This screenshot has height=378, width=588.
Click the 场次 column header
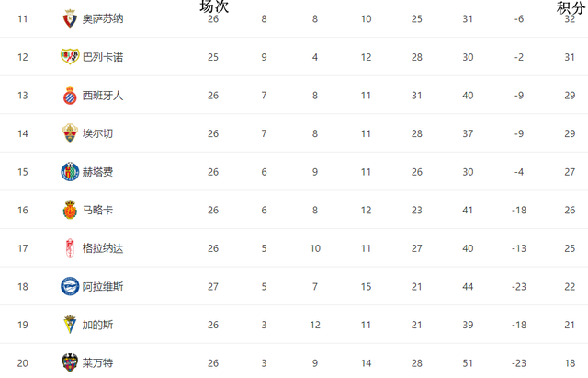click(x=214, y=6)
